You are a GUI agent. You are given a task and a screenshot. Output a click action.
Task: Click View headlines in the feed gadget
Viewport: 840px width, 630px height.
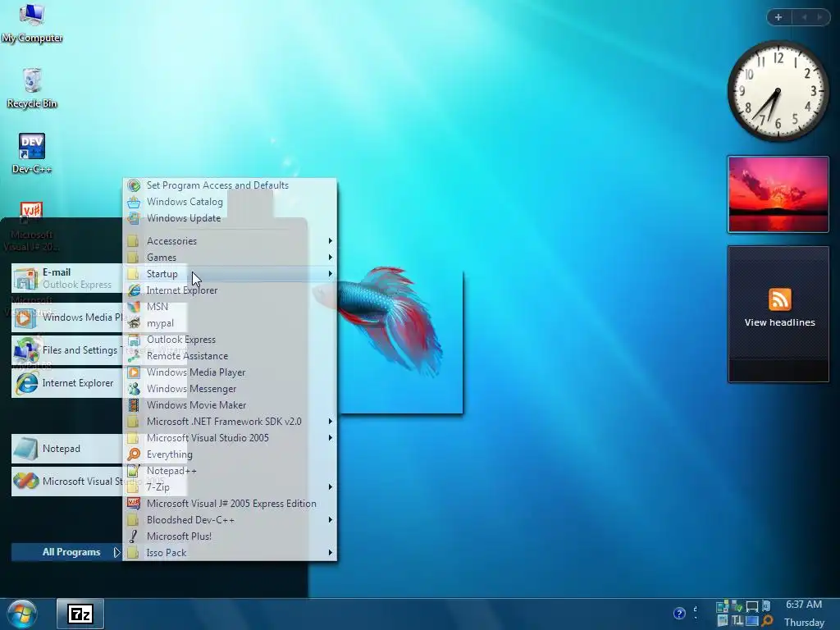click(779, 322)
